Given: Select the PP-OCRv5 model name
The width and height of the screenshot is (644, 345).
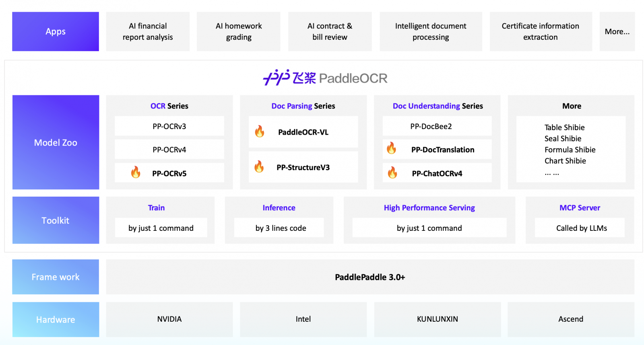Looking at the screenshot, I should click(x=169, y=174).
